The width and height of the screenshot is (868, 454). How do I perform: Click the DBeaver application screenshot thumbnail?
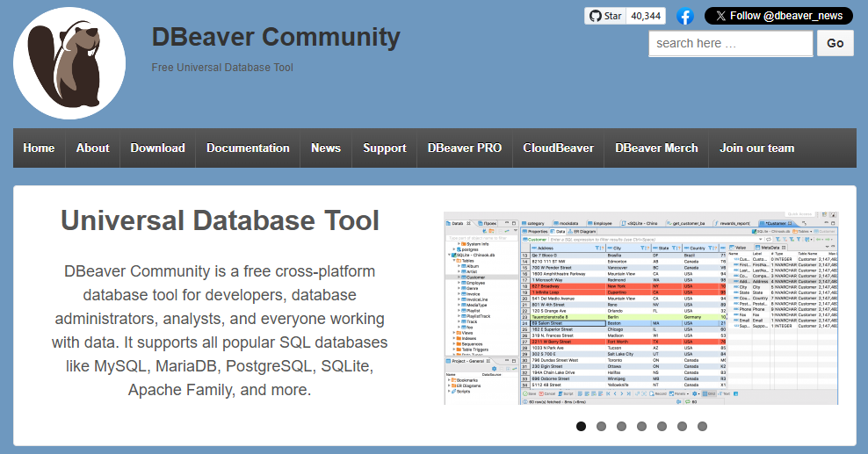pyautogui.click(x=641, y=308)
